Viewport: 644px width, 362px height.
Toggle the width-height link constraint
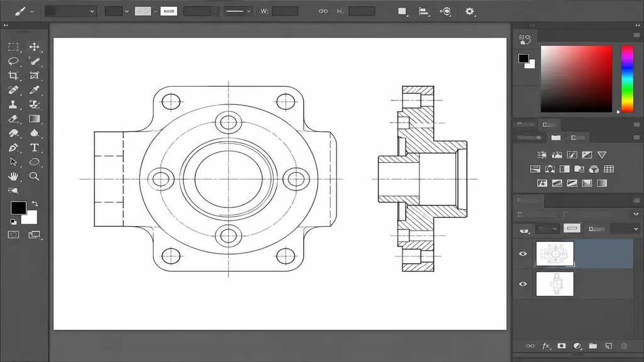click(323, 11)
